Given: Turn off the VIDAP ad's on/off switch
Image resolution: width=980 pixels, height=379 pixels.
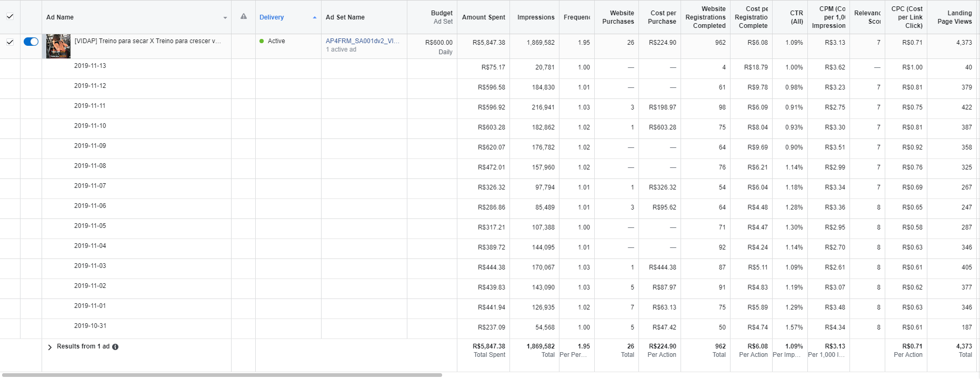Looking at the screenshot, I should pos(31,42).
